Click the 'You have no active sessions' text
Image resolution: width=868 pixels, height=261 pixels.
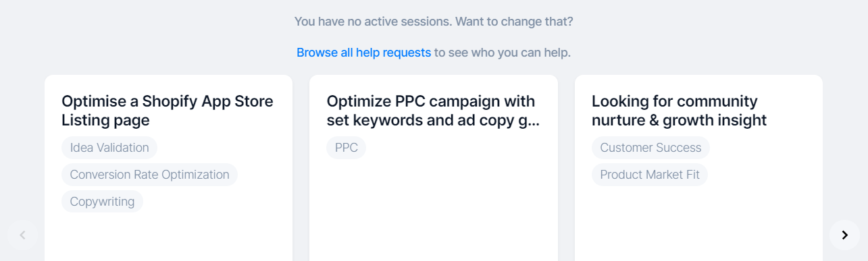coord(373,22)
